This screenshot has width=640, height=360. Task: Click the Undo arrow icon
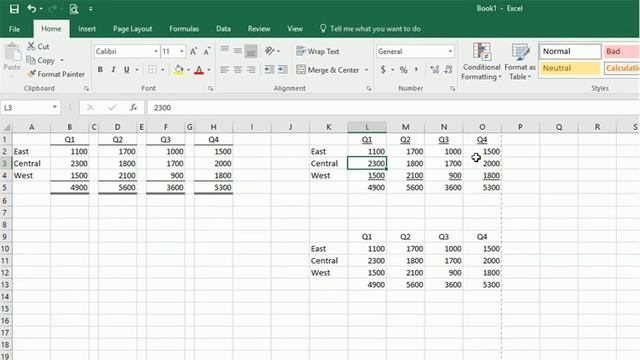coord(31,9)
